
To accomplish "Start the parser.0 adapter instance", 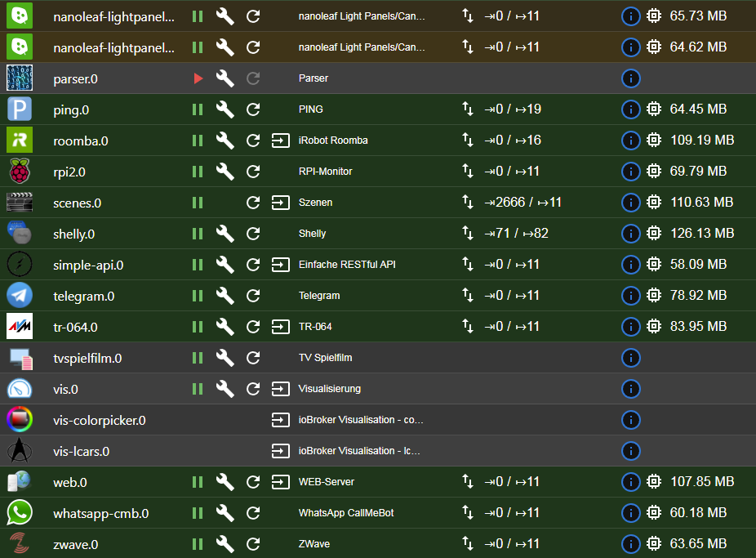I will (198, 78).
